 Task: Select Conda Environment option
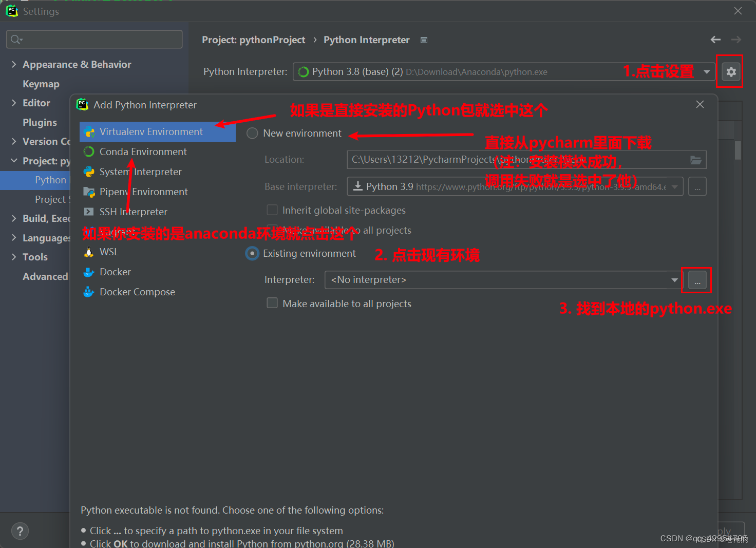point(158,152)
